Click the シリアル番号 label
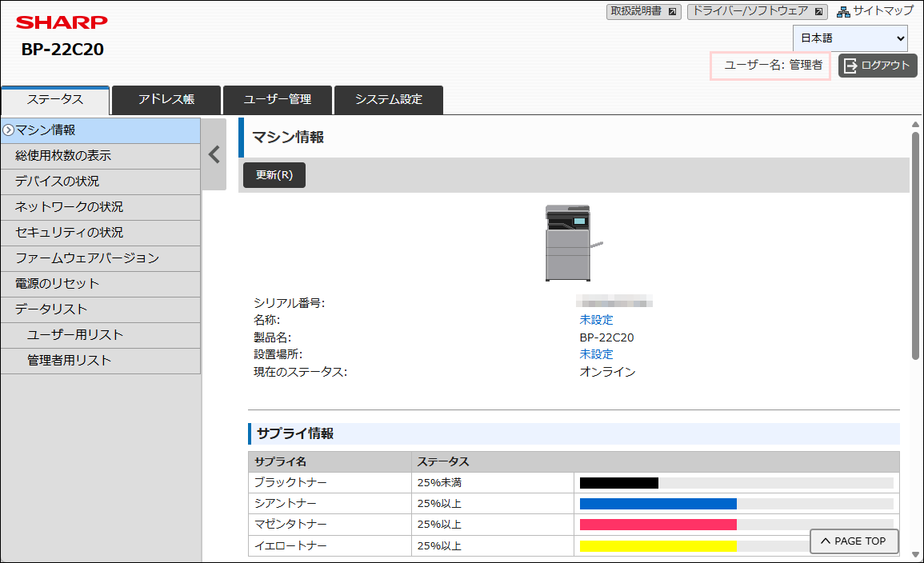 click(x=290, y=303)
